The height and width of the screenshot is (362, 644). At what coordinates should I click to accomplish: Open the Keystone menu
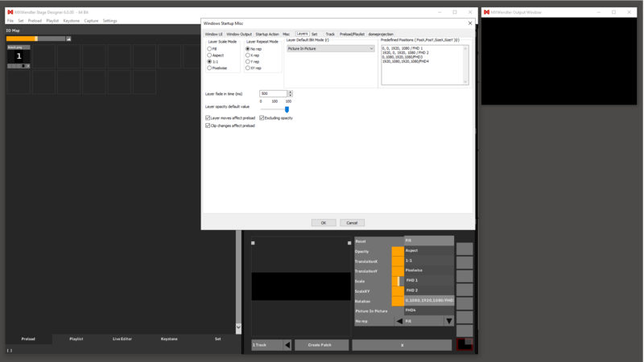[72, 20]
